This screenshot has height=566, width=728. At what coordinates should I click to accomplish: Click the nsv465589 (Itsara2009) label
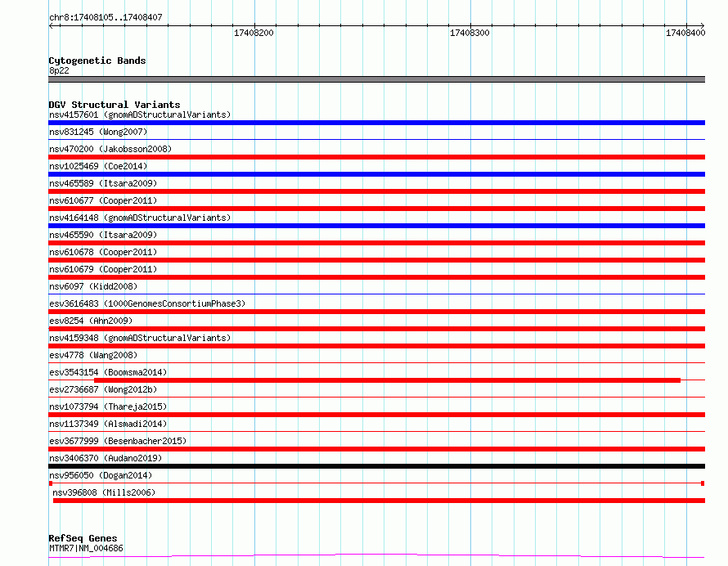[103, 183]
